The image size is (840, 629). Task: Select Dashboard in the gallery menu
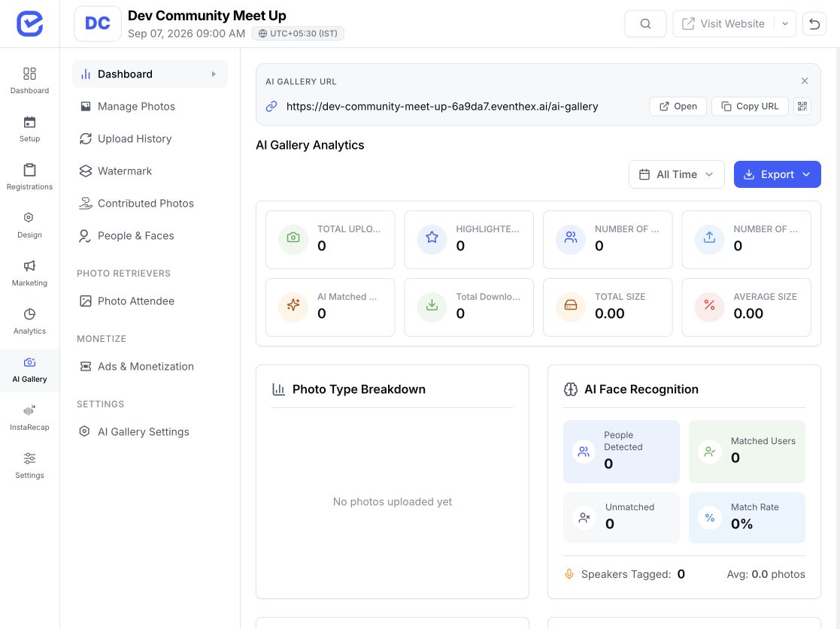(150, 74)
